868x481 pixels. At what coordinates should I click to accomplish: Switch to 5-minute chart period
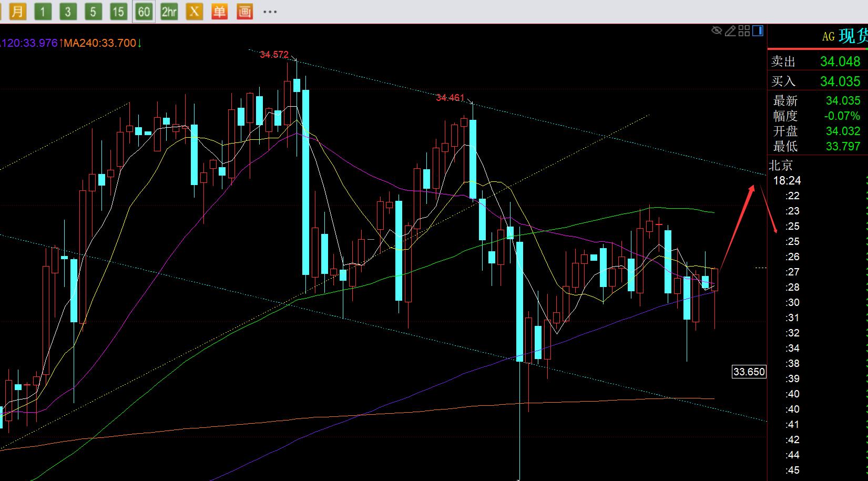coord(93,11)
